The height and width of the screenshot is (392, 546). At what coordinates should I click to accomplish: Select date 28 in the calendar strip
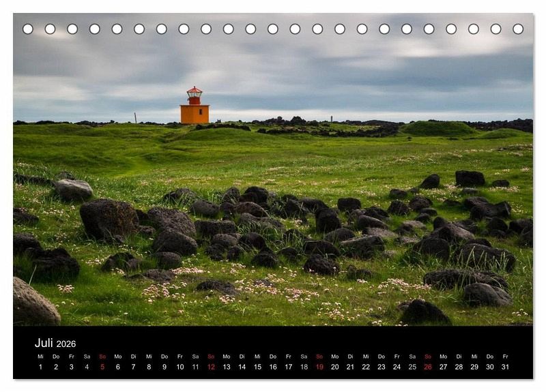coord(459,367)
